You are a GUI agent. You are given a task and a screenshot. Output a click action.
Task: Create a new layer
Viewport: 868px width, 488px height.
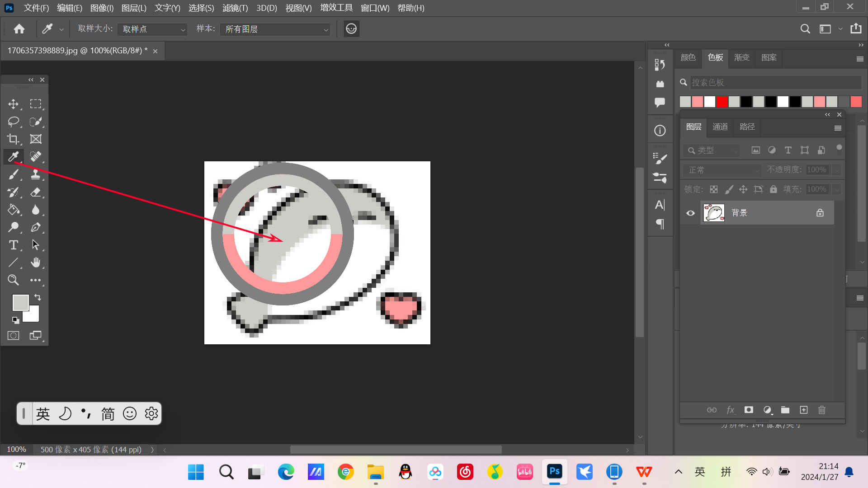point(804,410)
